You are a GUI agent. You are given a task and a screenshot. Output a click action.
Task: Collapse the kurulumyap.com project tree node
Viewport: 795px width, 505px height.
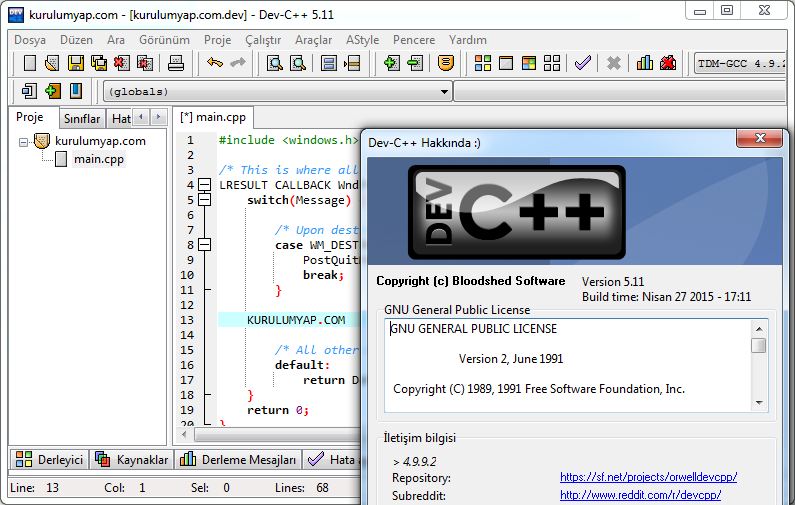click(x=23, y=142)
